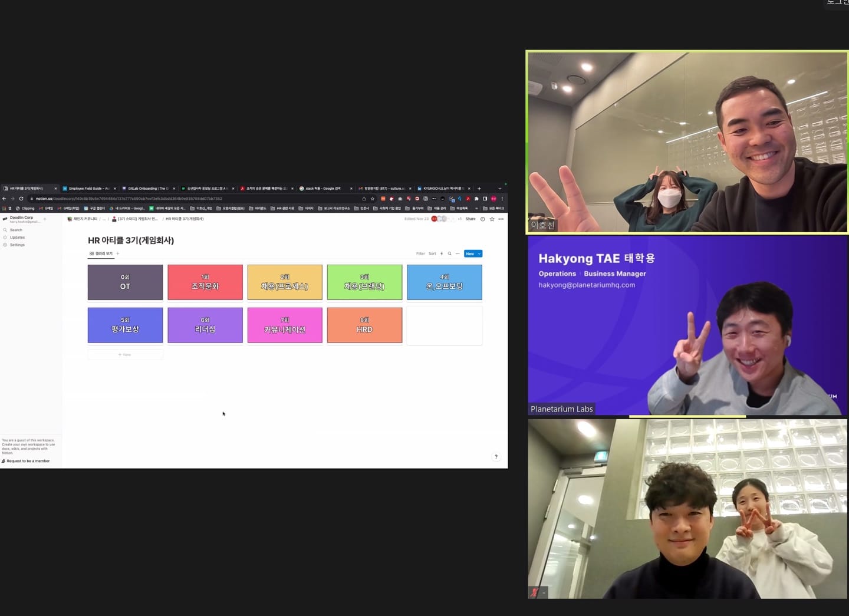Switch to the slack Google search tab
The height and width of the screenshot is (616, 849).
pyautogui.click(x=325, y=189)
